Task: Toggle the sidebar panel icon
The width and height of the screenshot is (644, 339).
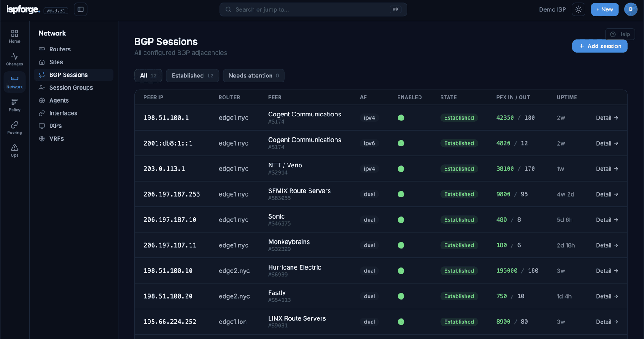Action: pyautogui.click(x=80, y=9)
